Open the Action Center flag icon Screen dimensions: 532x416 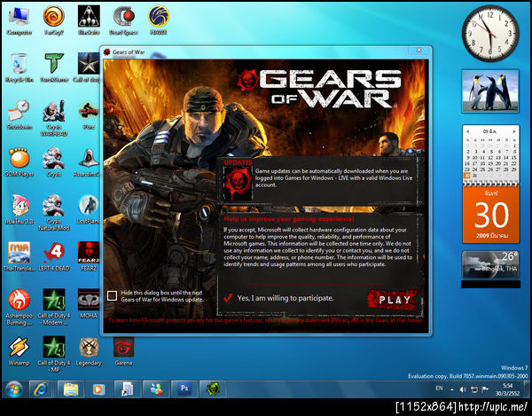pos(485,389)
